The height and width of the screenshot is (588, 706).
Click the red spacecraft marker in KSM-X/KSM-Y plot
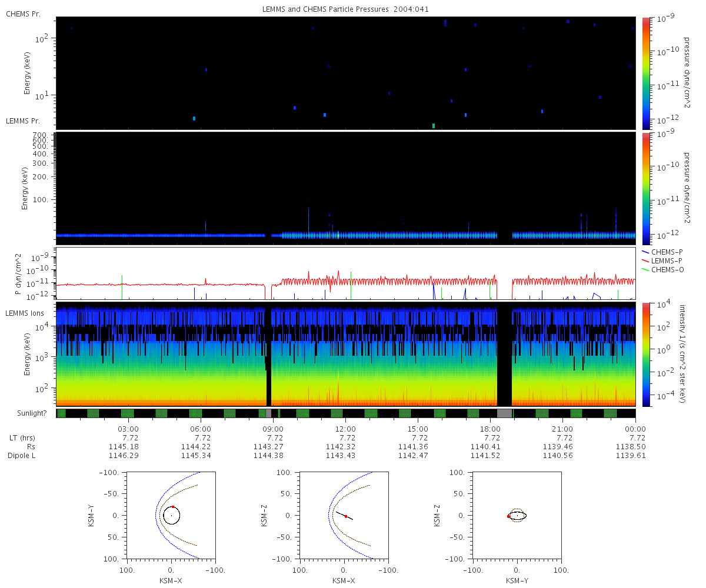[173, 507]
